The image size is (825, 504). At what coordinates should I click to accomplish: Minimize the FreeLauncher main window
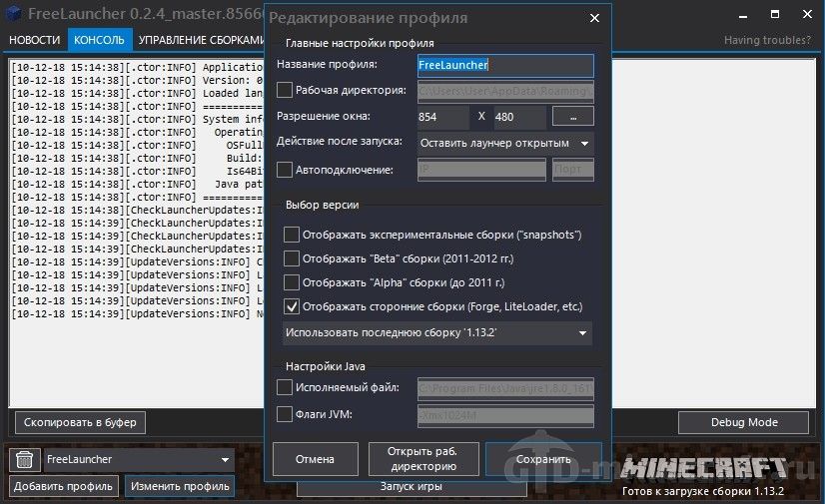click(743, 15)
